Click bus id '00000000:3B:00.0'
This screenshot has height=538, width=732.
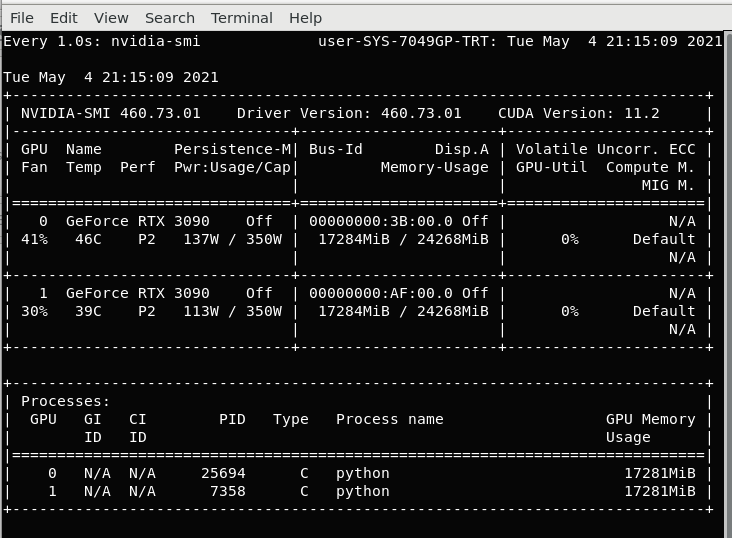(380, 221)
